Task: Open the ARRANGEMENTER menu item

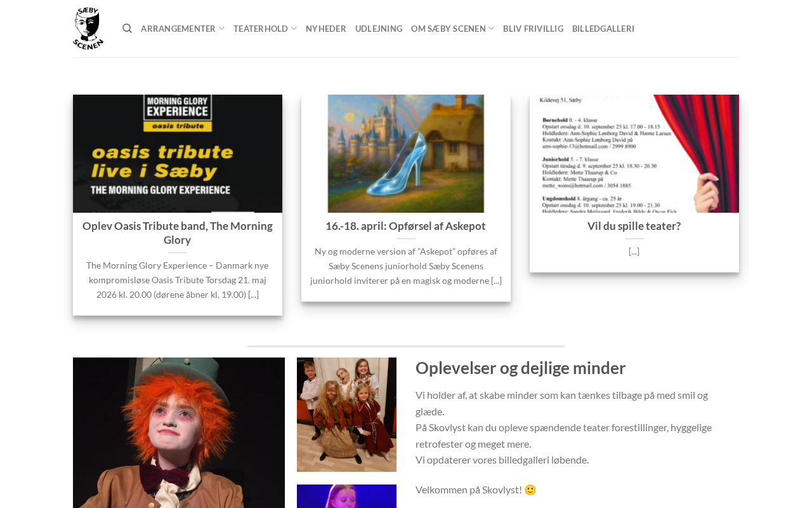Action: [178, 29]
